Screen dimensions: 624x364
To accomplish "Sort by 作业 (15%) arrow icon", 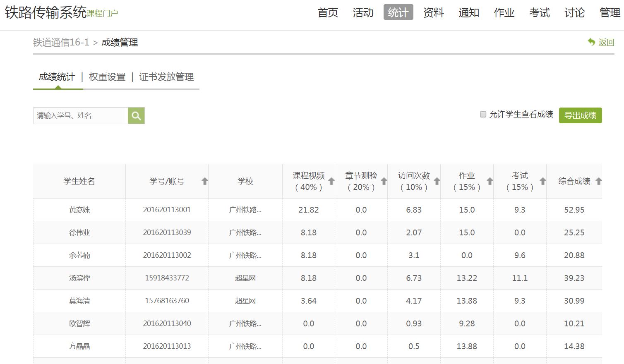I will click(490, 181).
